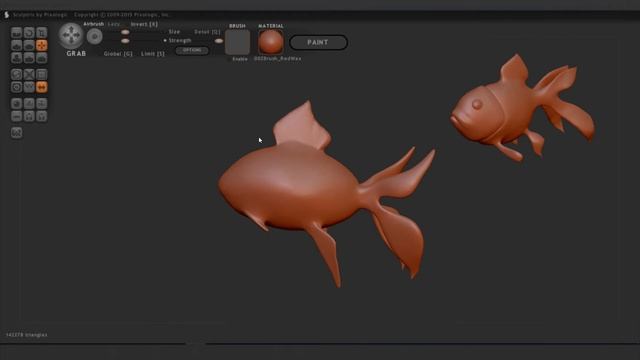Open the Brush texture swatch
Image resolution: width=640 pixels, height=360 pixels.
[x=238, y=42]
